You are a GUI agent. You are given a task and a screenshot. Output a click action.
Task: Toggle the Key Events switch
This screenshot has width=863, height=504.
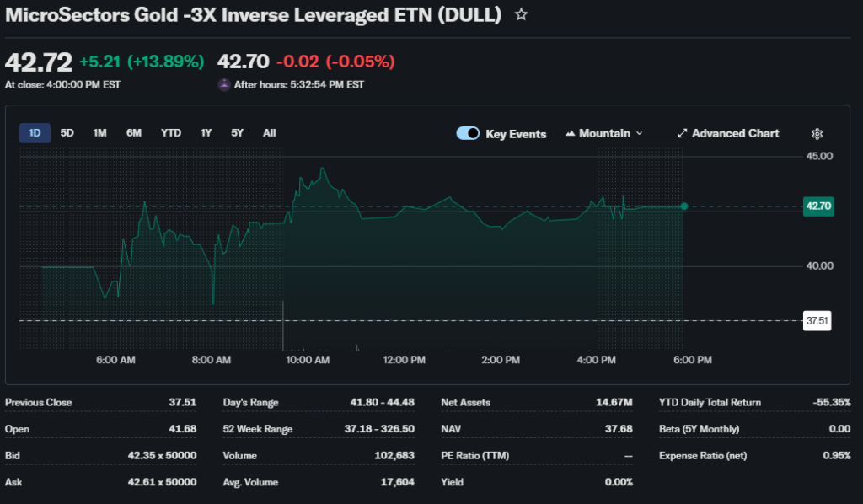(468, 133)
